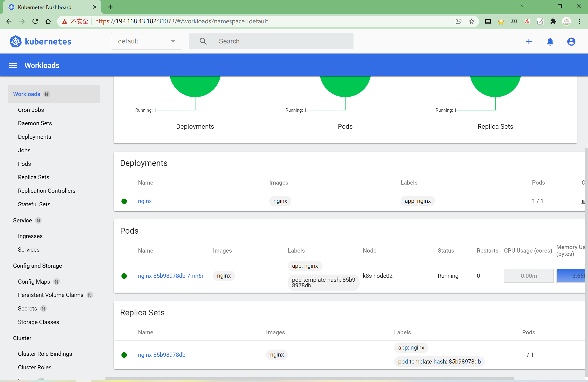
Task: Open the laptop-shaped extension icon
Action: (488, 21)
